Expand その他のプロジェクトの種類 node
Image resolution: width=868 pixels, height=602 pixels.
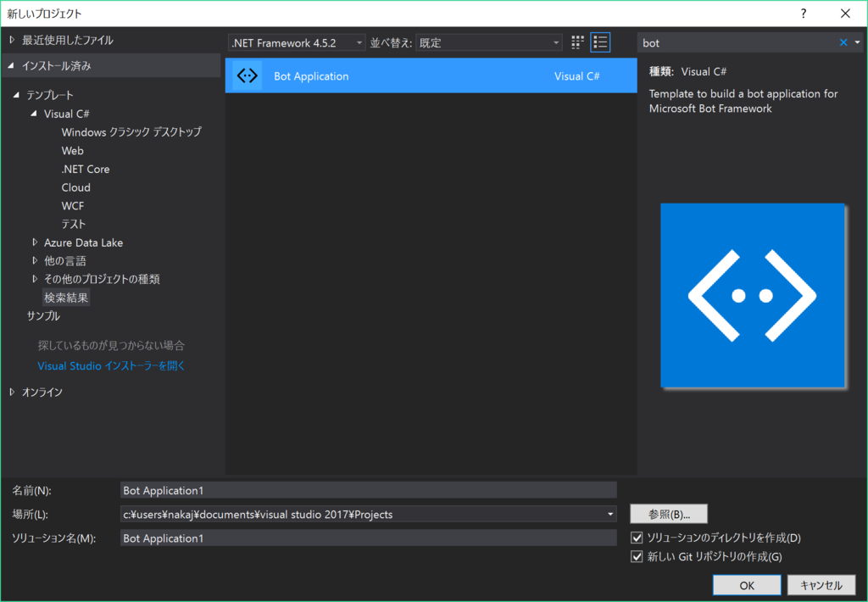coord(35,279)
